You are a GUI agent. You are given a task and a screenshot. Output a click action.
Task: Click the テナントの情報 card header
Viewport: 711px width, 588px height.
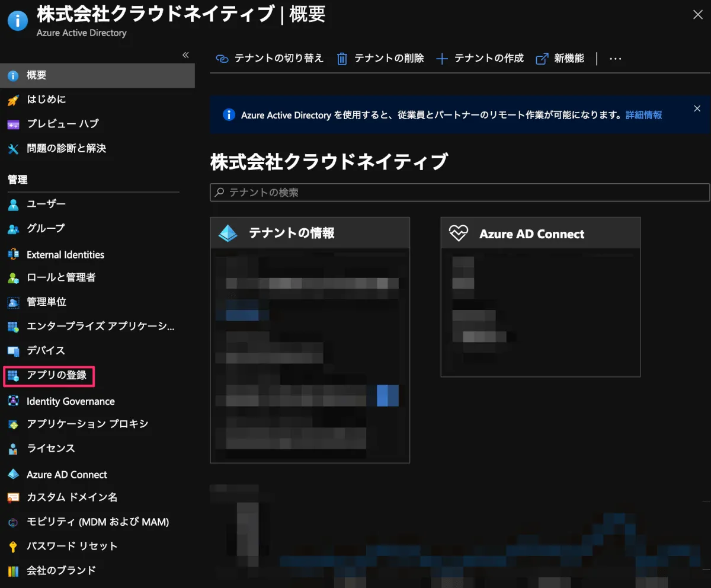(x=310, y=233)
